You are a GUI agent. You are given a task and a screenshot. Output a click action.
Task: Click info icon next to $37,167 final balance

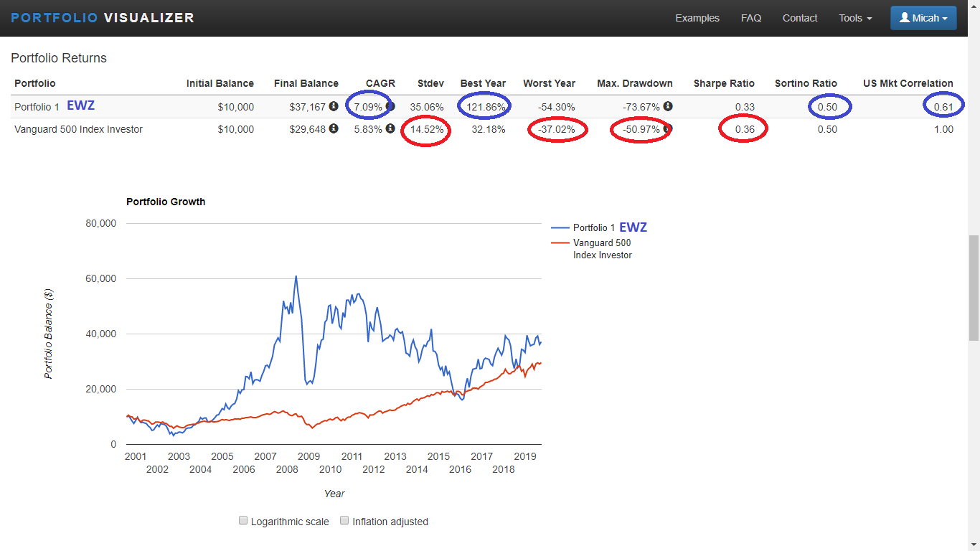(x=334, y=107)
